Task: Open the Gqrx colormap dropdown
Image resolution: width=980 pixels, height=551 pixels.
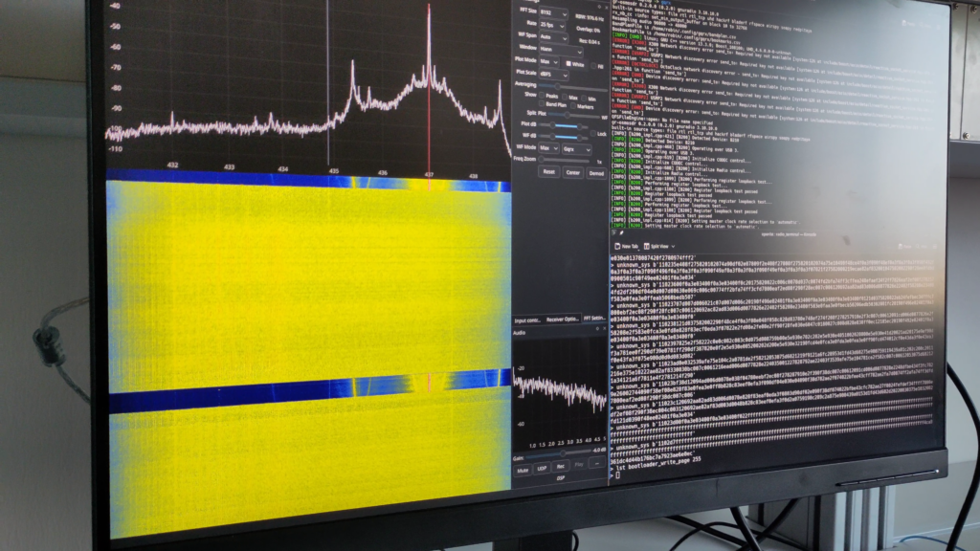Action: 576,149
